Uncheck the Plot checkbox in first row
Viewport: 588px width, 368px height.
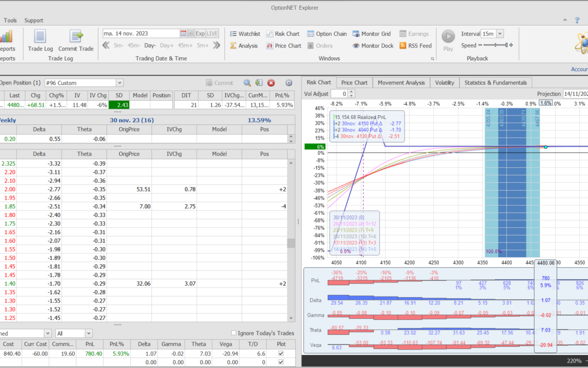(280, 353)
